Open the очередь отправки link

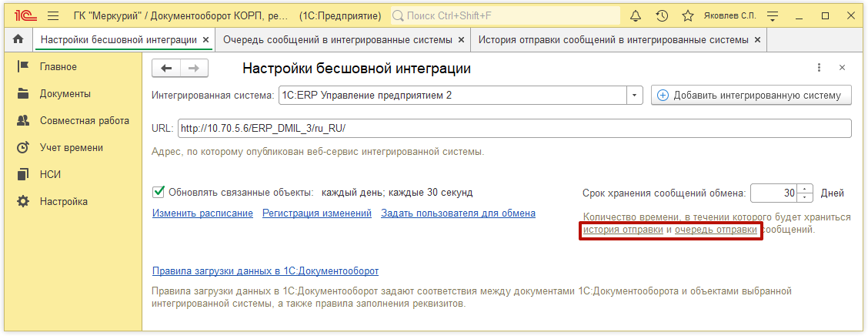coord(716,230)
